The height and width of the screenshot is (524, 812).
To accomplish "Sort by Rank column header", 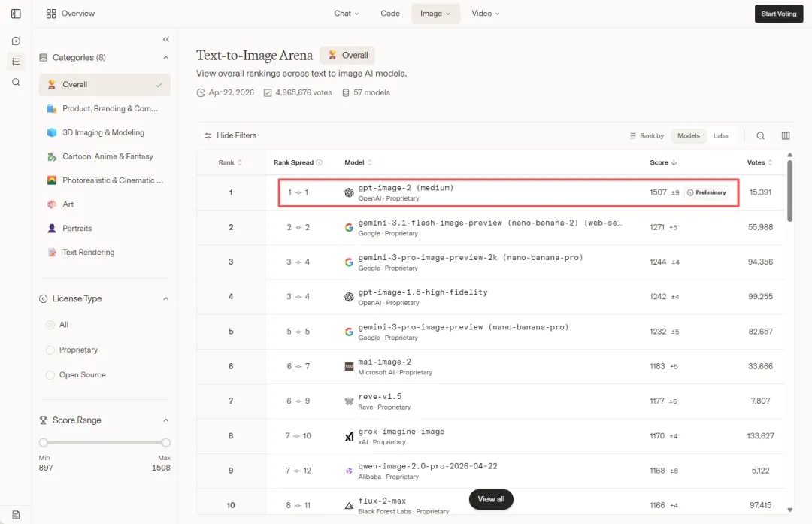I will [x=230, y=162].
